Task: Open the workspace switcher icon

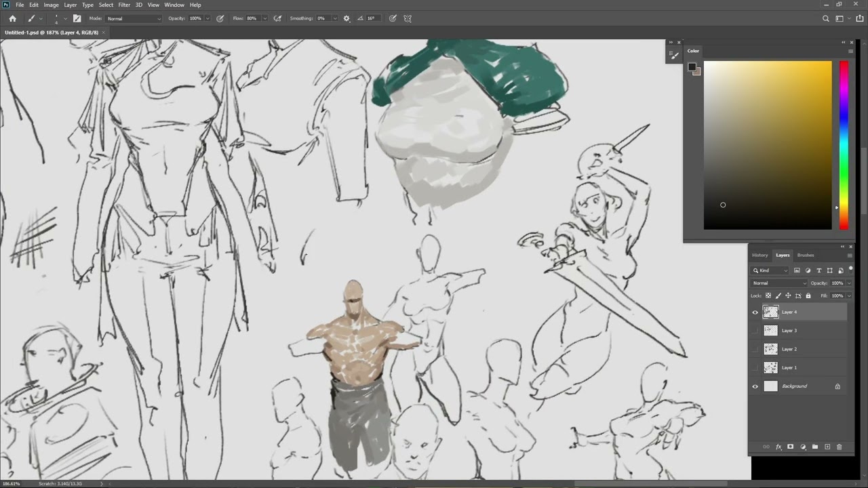Action: pyautogui.click(x=840, y=18)
